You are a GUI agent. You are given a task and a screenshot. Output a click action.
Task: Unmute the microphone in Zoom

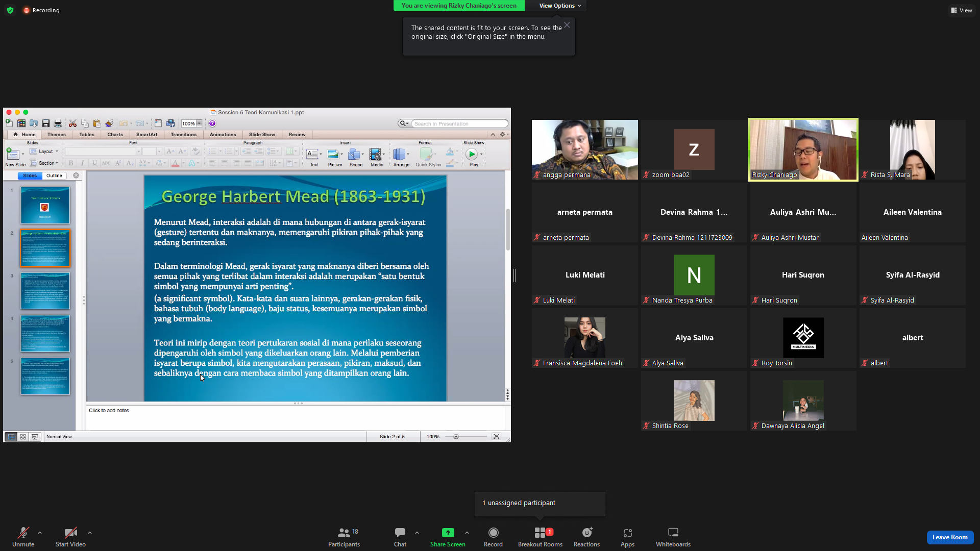[23, 537]
